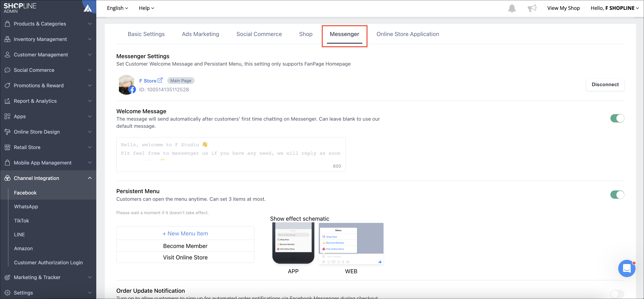Image resolution: width=644 pixels, height=299 pixels.
Task: Switch to the Basic Settings tab
Action: [146, 34]
